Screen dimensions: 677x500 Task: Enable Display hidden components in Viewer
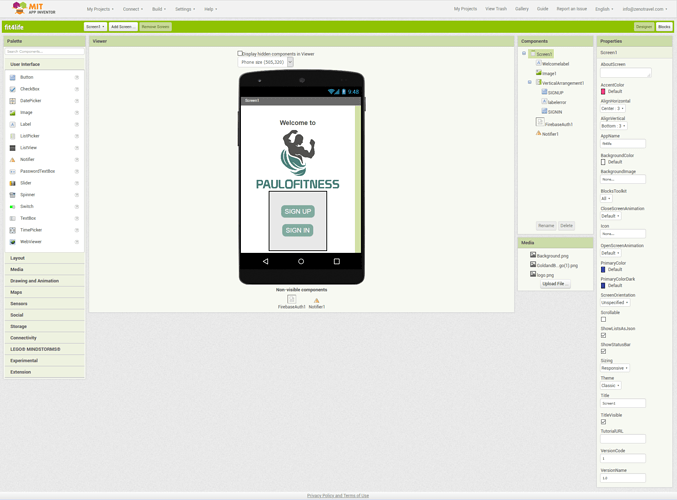click(x=240, y=54)
